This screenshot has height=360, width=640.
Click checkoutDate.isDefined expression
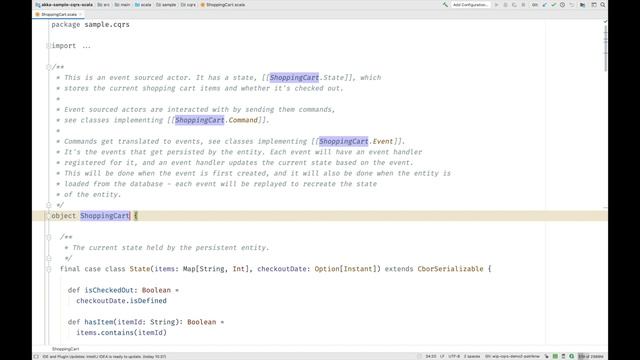pos(121,300)
